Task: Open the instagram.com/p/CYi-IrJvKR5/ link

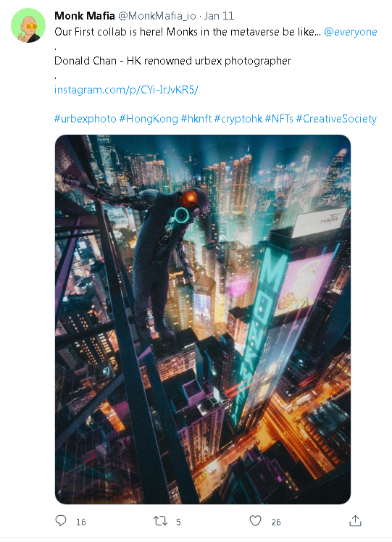Action: [126, 90]
